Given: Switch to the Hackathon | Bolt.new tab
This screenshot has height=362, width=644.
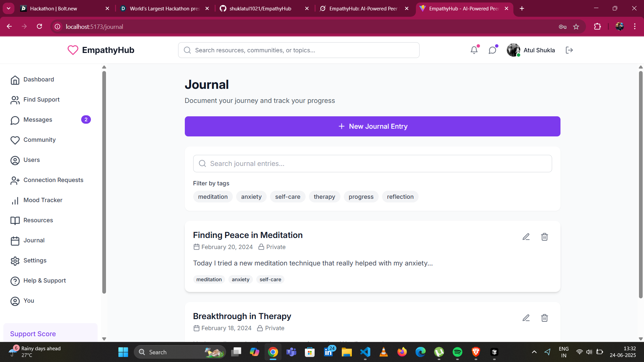Looking at the screenshot, I should pyautogui.click(x=54, y=8).
